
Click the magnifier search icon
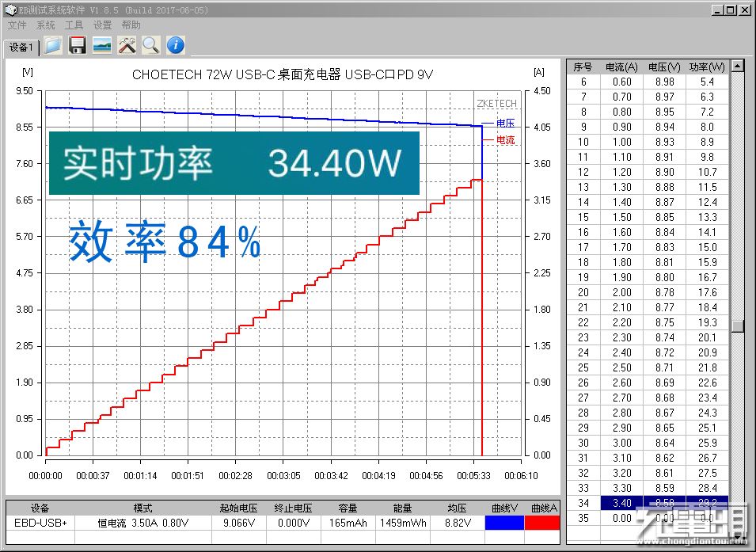151,45
